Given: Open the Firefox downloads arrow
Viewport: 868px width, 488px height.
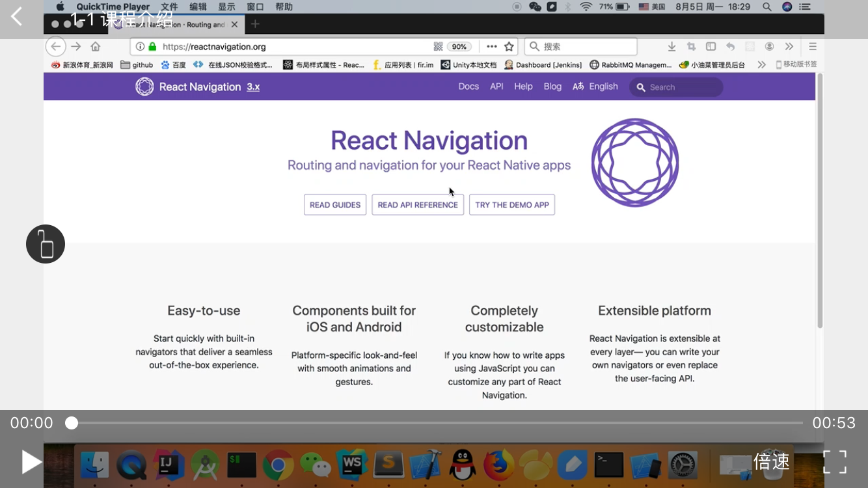Looking at the screenshot, I should [671, 47].
